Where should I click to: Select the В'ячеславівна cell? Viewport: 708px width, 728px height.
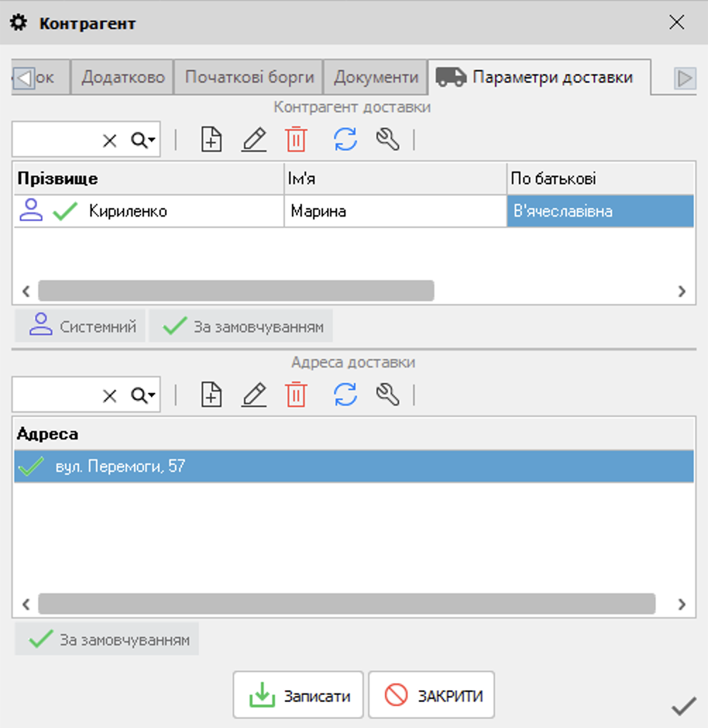[x=600, y=211]
